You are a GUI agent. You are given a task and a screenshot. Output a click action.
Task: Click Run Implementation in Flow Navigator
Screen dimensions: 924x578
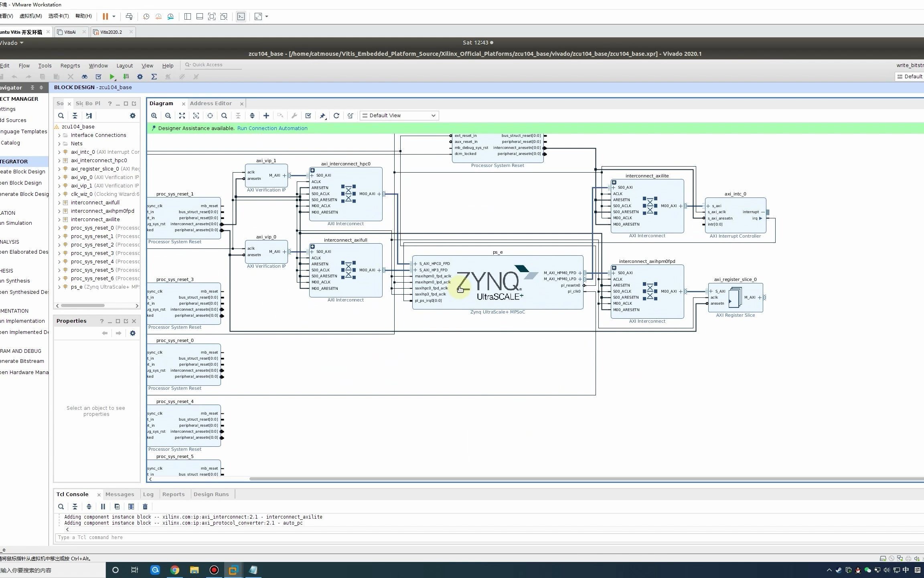22,321
